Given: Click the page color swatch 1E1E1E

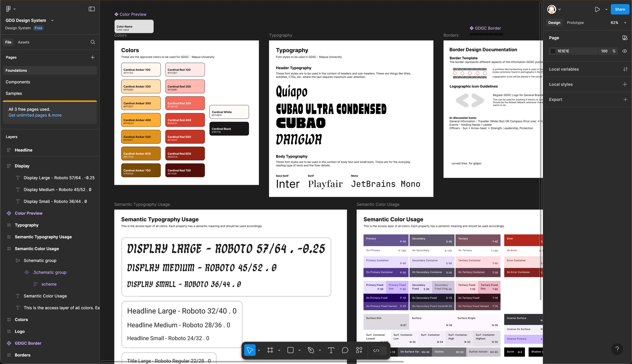Looking at the screenshot, I should pos(553,51).
